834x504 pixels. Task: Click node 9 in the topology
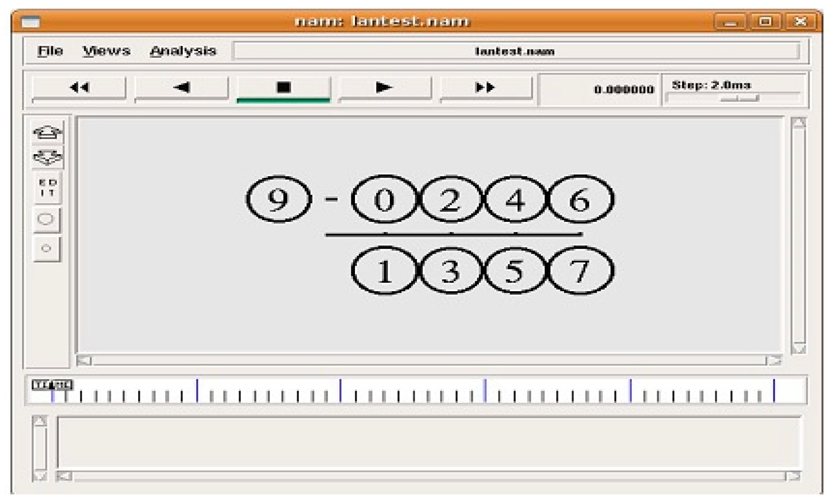tap(278, 199)
